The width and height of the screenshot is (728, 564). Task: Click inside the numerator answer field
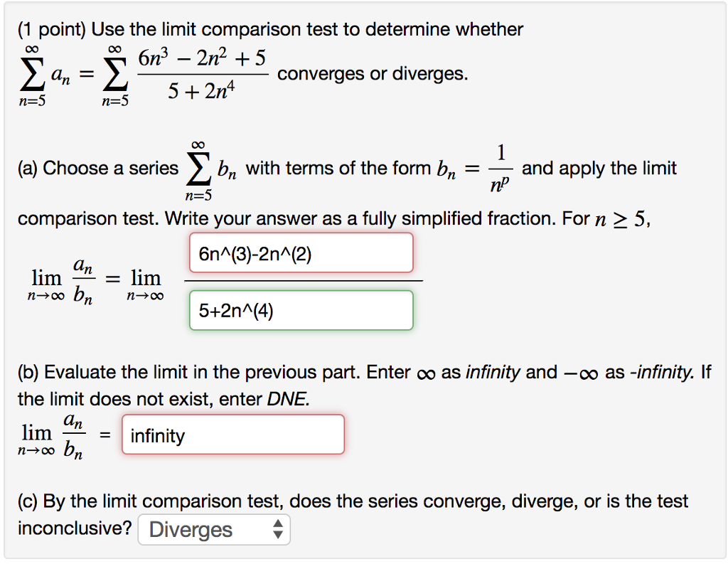(x=300, y=252)
